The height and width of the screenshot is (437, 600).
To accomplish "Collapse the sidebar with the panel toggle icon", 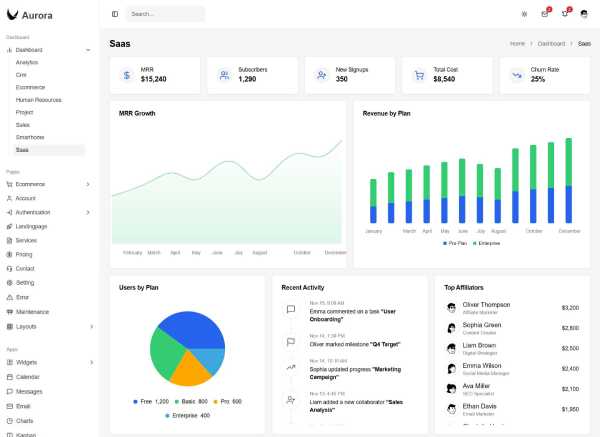I will [115, 14].
